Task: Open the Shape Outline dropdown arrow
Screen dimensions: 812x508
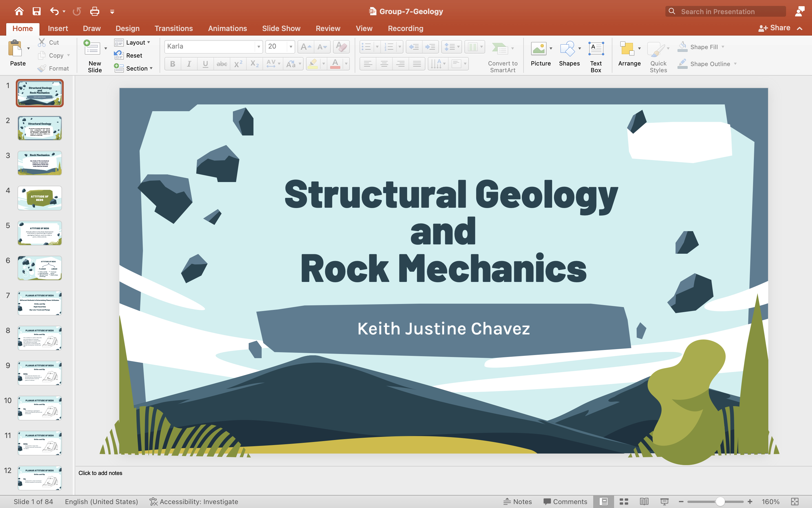Action: click(735, 64)
